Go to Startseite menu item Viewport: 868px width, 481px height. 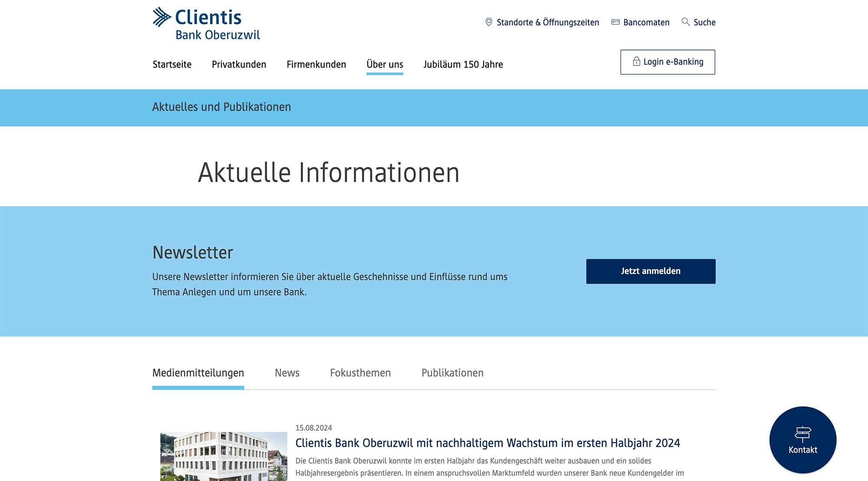tap(172, 65)
